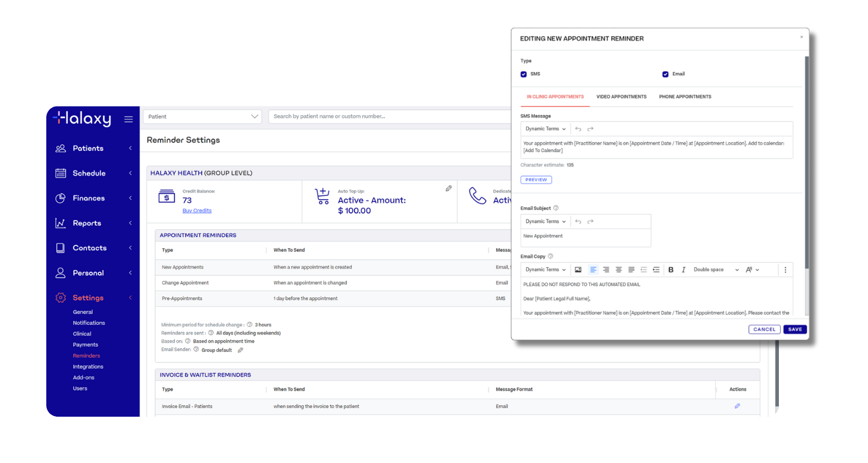Uncheck the SMS type checkbox
The width and height of the screenshot is (868, 463).
[x=524, y=74]
